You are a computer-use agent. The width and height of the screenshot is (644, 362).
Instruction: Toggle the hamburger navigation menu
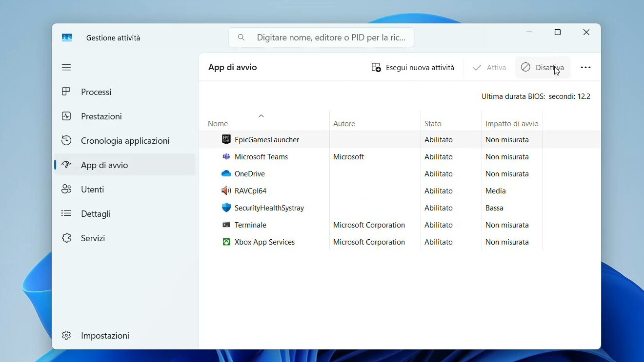click(x=66, y=67)
